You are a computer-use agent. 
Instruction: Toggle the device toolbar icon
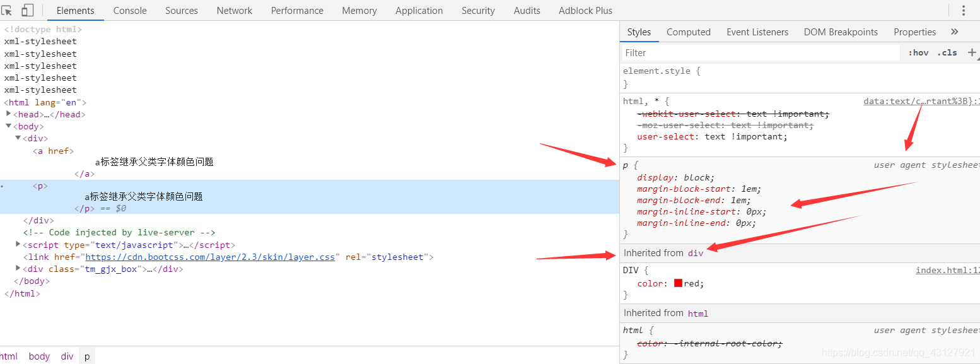tap(27, 10)
